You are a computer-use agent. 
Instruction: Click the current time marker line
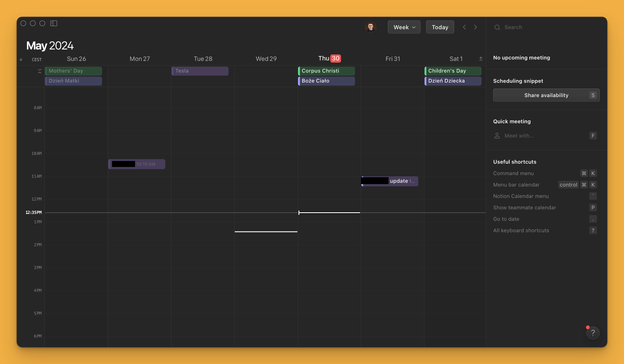pos(329,212)
